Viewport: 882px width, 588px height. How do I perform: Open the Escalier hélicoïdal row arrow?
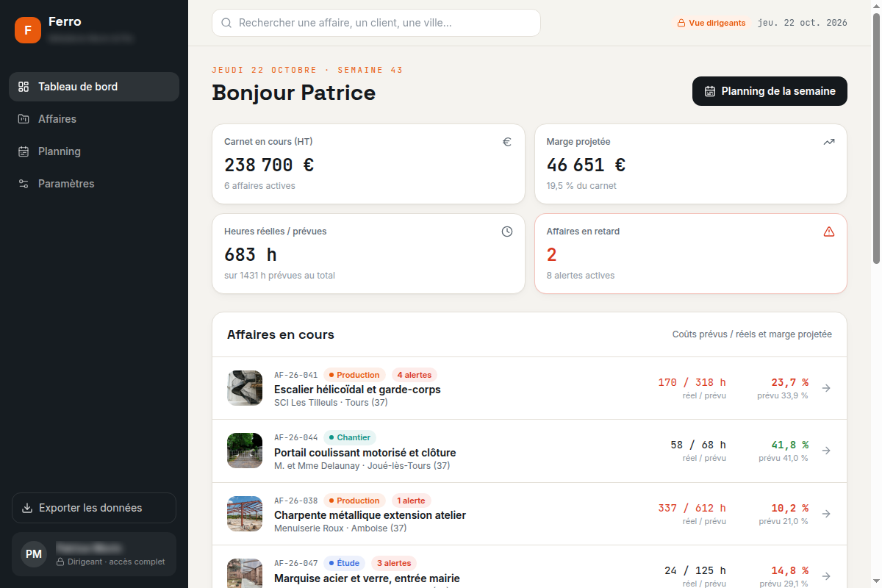pos(826,388)
